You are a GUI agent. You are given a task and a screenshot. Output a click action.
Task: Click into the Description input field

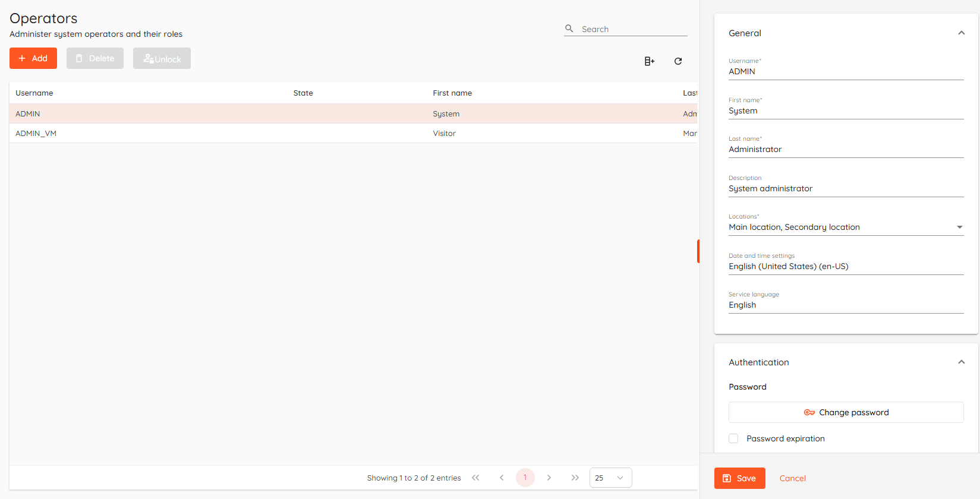pos(845,189)
